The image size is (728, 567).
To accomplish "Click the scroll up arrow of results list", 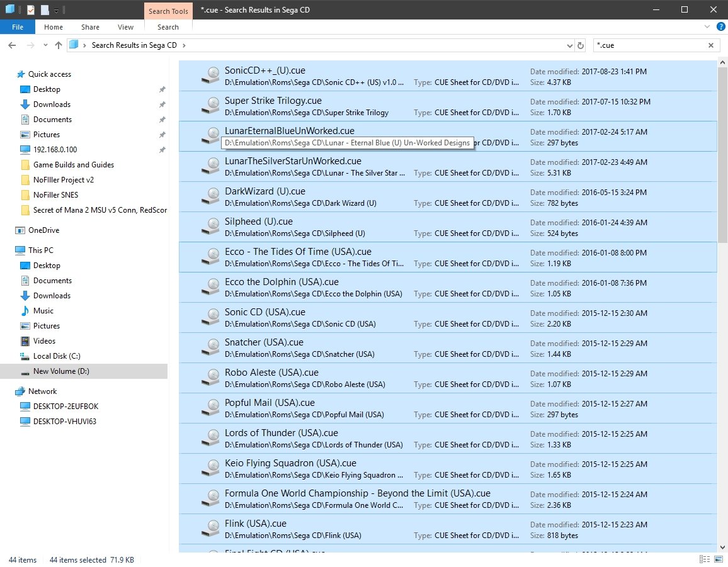I will (x=722, y=62).
